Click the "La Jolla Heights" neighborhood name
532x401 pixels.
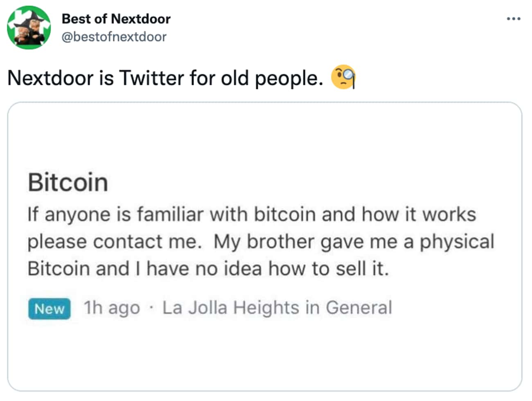coord(231,308)
